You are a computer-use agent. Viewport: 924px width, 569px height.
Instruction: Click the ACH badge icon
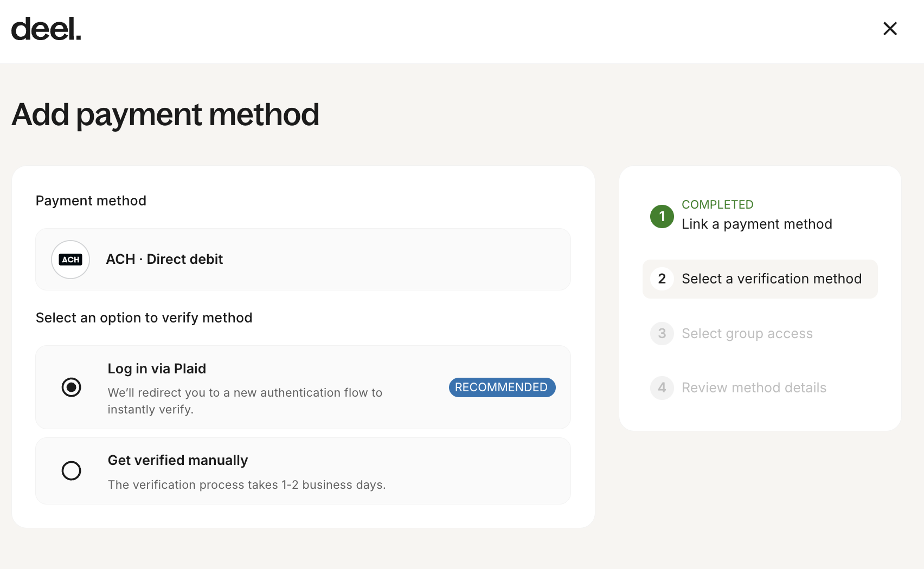click(x=70, y=260)
